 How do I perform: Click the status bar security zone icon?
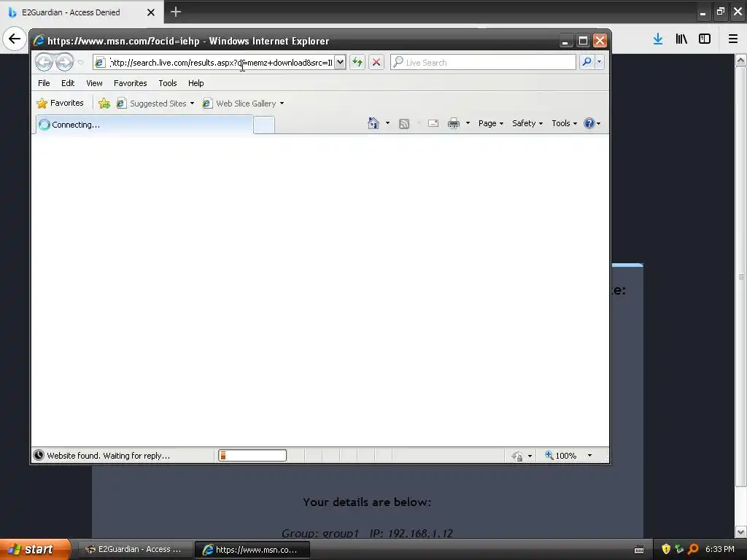tap(517, 456)
